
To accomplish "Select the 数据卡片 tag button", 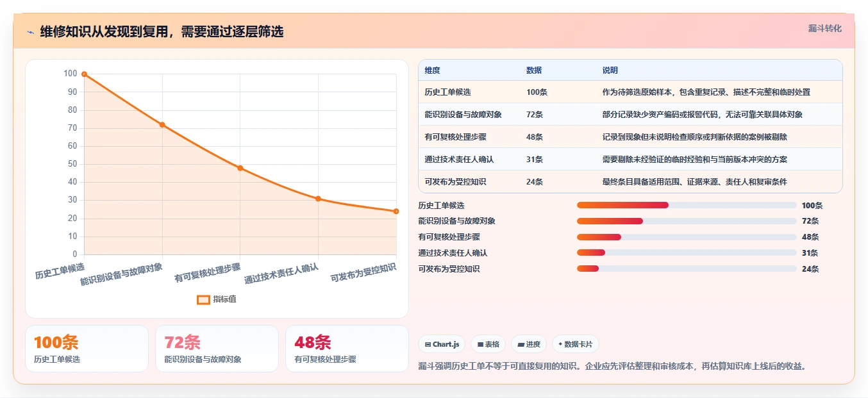I will click(x=576, y=344).
